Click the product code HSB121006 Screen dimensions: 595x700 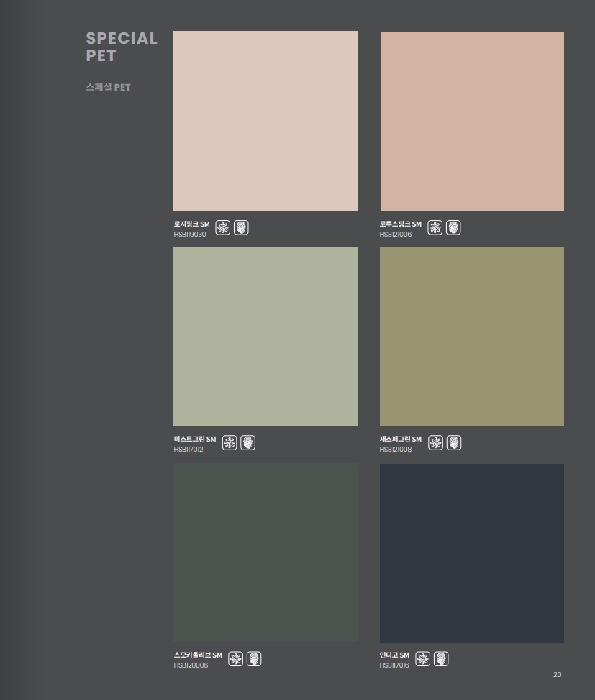point(396,235)
